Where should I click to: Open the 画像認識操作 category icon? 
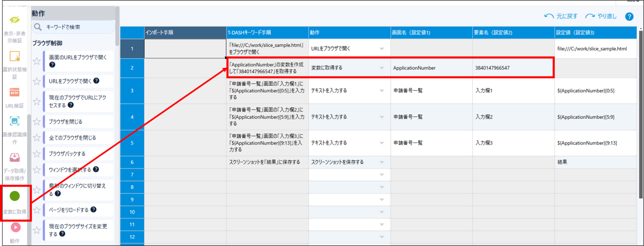[14, 121]
